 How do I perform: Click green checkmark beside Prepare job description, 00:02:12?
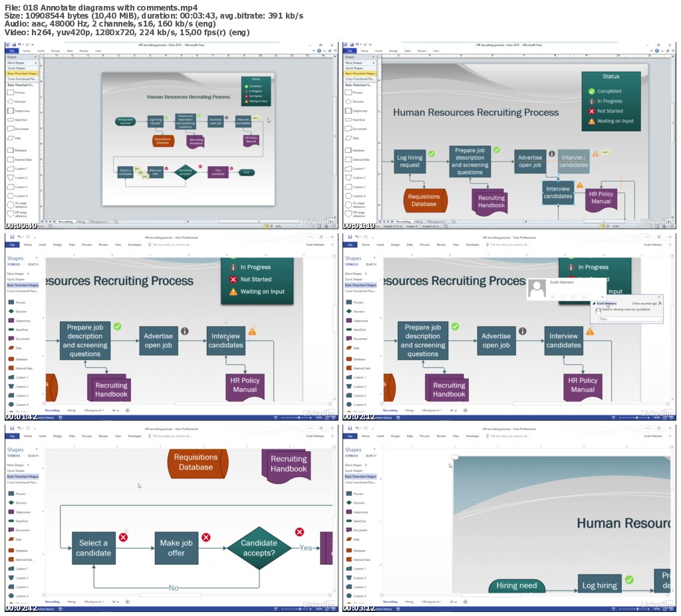pos(455,326)
